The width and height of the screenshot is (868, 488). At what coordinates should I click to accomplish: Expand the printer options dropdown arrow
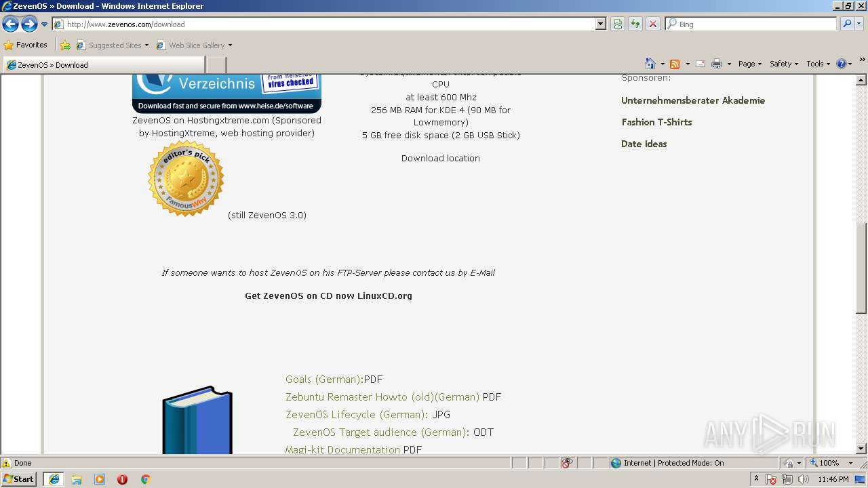point(729,64)
